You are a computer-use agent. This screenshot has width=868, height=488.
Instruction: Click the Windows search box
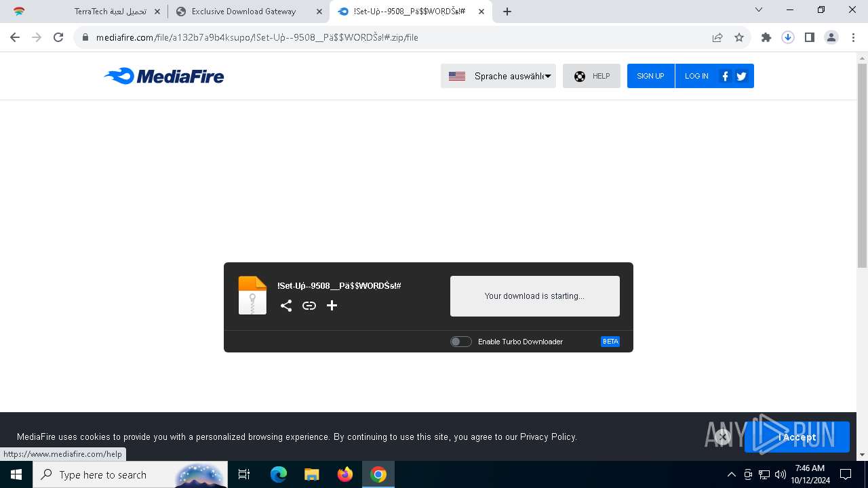[130, 474]
